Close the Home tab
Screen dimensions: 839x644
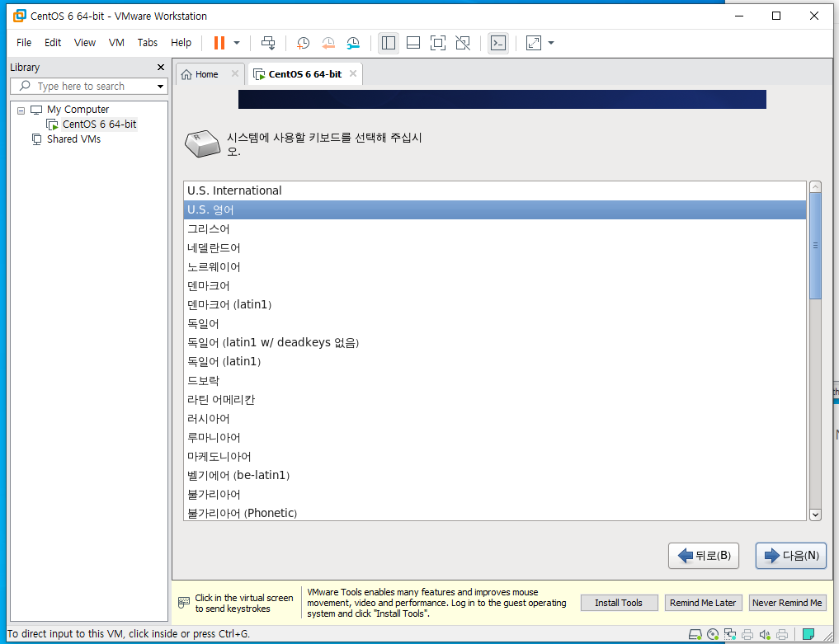click(235, 74)
